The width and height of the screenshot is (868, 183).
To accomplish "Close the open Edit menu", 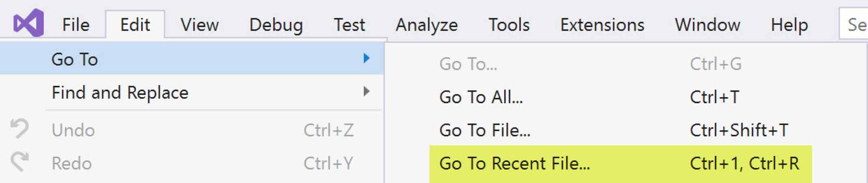I will coord(135,25).
